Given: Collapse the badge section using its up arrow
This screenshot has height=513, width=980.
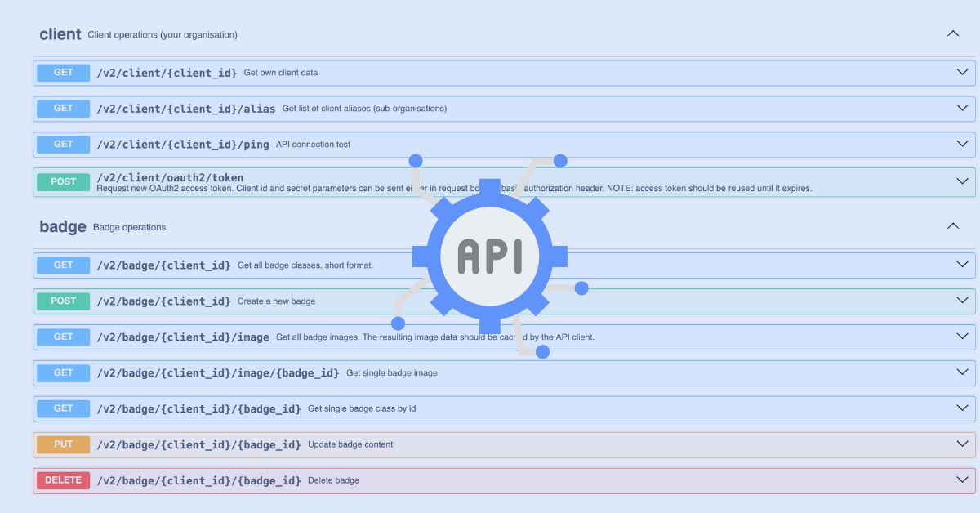Looking at the screenshot, I should click(952, 225).
